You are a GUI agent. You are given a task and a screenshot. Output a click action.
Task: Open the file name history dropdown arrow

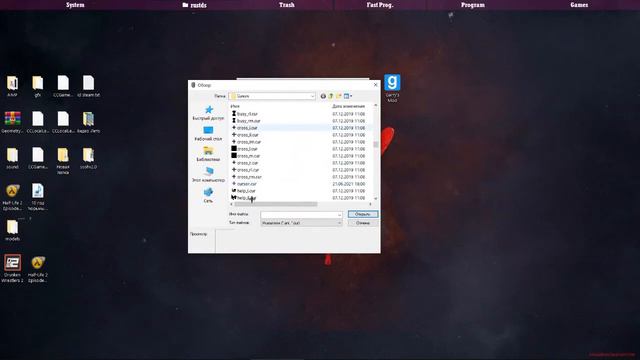pos(339,214)
